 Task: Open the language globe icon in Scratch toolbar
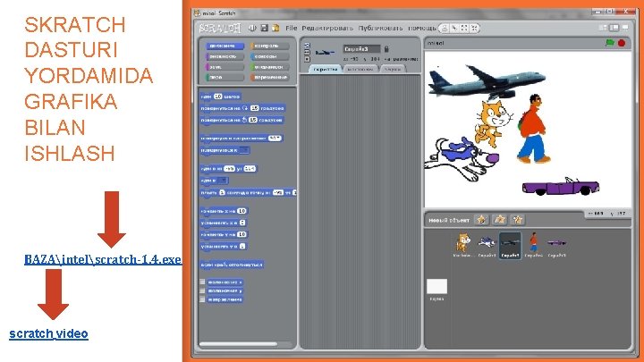tap(252, 28)
